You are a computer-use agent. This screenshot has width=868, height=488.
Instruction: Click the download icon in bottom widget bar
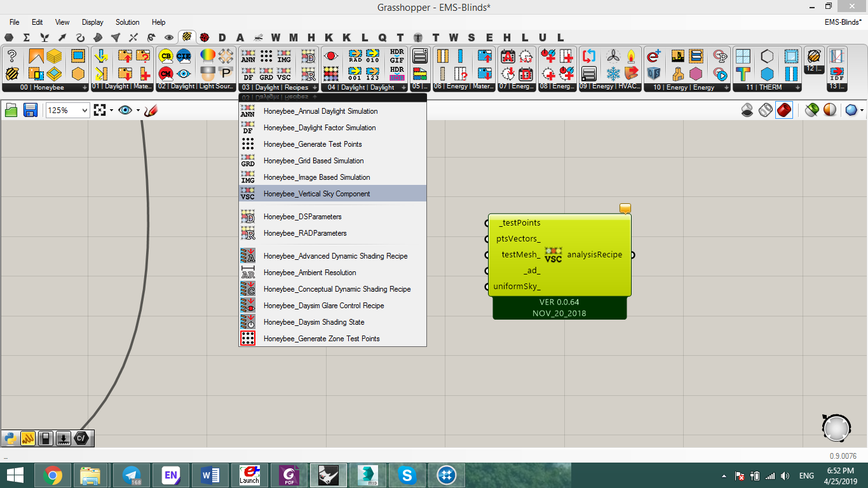[64, 438]
